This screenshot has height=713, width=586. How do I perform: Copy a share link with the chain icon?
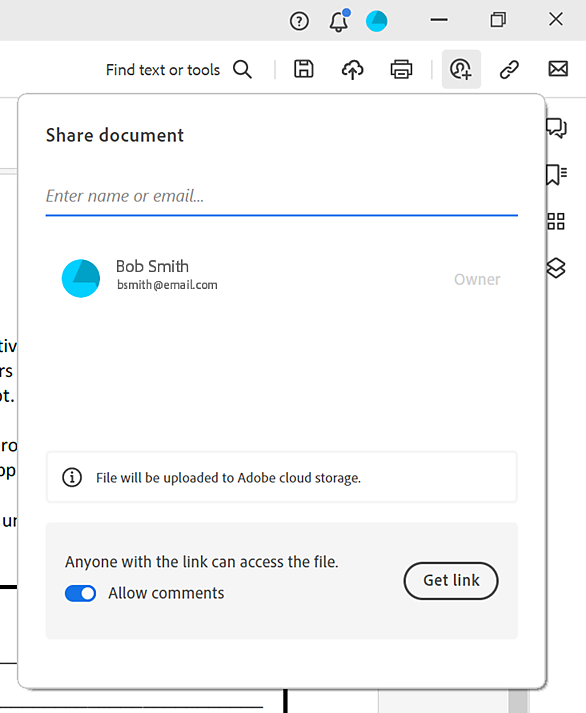[x=509, y=70]
